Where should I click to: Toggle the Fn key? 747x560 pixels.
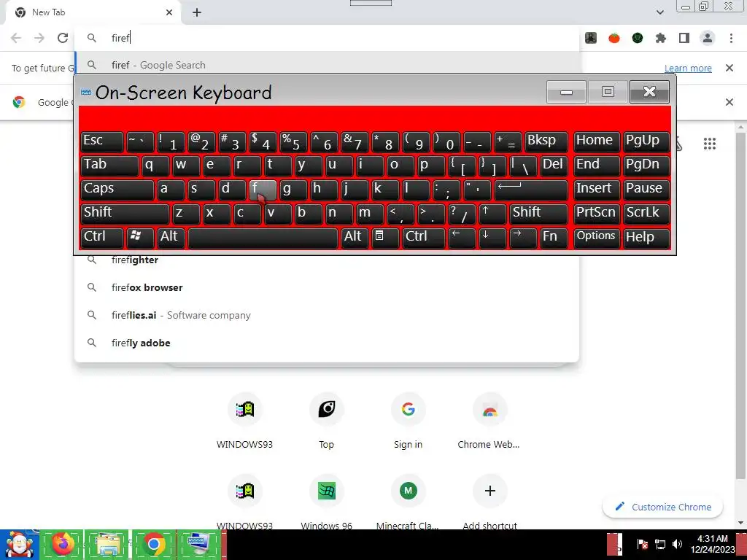tap(554, 238)
